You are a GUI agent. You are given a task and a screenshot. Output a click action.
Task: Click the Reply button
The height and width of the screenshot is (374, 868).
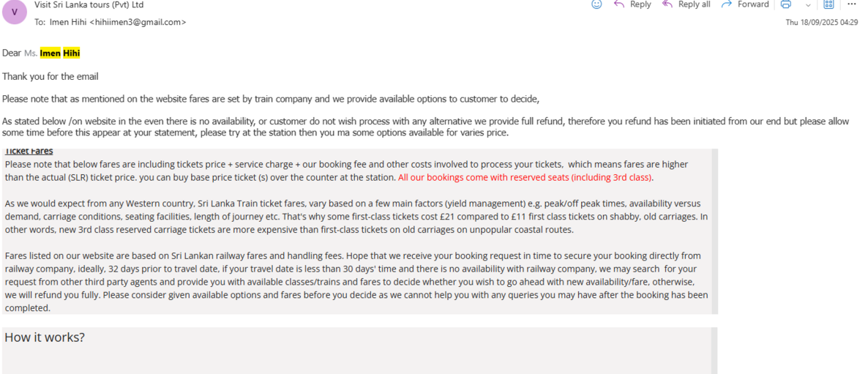632,4
